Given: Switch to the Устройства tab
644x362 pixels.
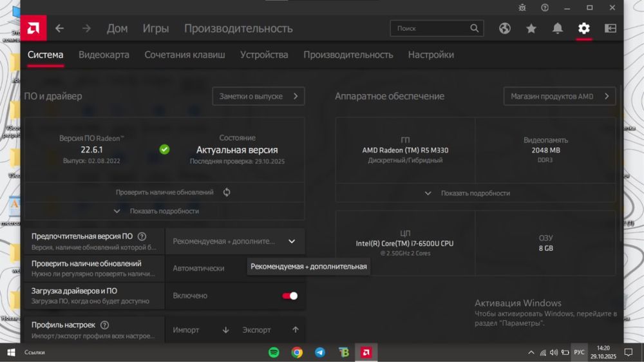Looking at the screenshot, I should click(264, 55).
